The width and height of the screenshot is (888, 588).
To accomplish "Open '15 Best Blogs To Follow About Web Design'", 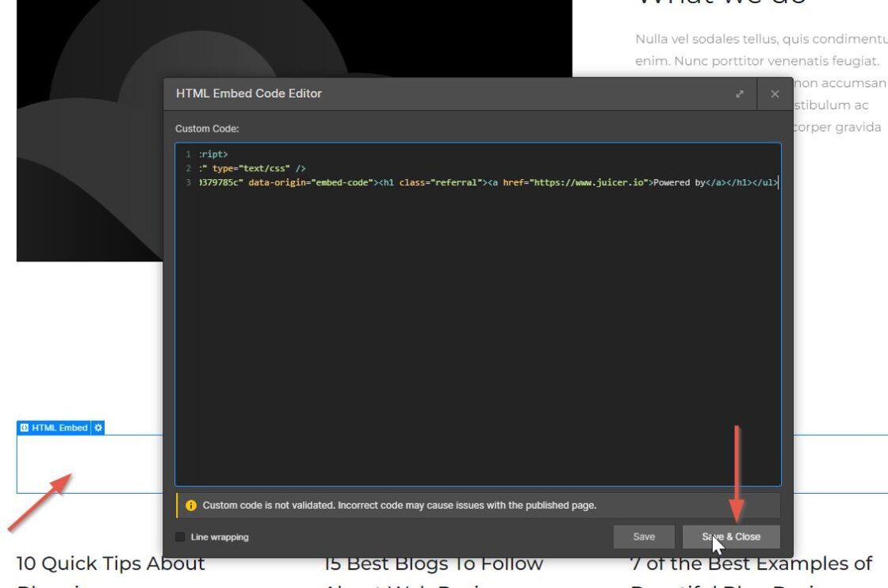I will [x=436, y=564].
